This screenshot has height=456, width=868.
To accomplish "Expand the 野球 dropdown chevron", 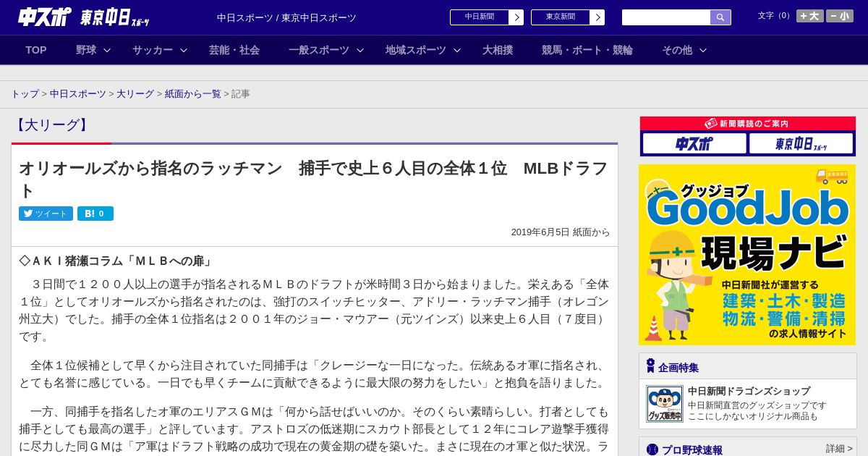I will [107, 51].
